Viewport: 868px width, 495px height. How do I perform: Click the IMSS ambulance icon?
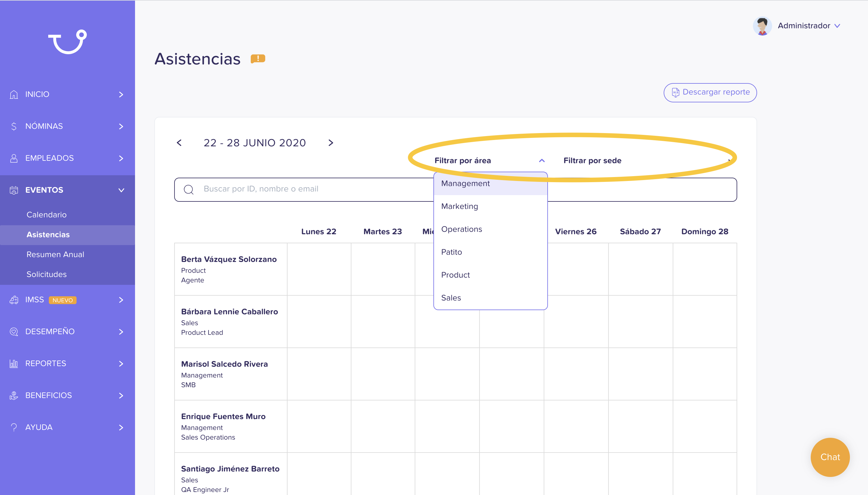[x=14, y=300]
